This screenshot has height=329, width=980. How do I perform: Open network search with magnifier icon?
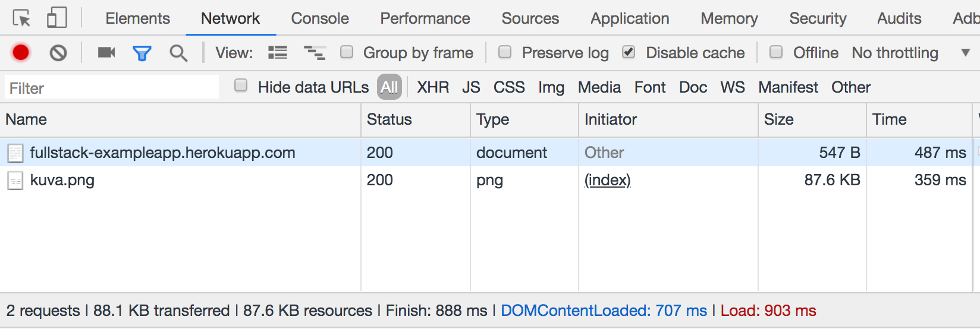tap(178, 53)
